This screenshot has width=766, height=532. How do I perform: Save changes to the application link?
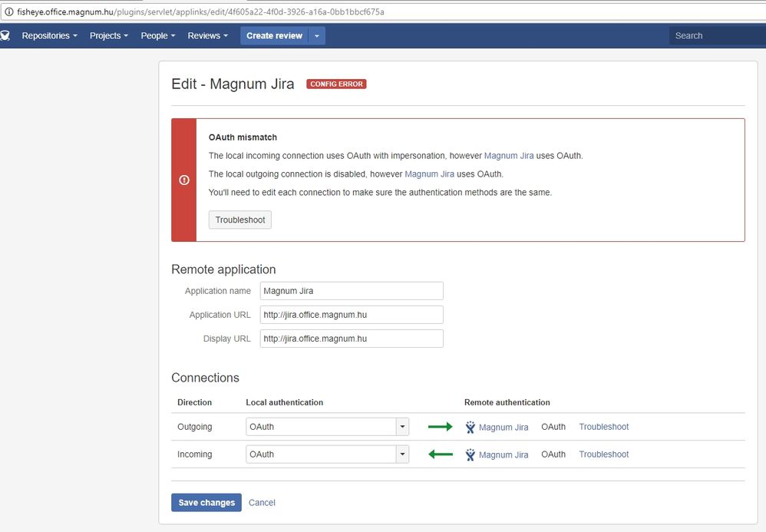(206, 503)
